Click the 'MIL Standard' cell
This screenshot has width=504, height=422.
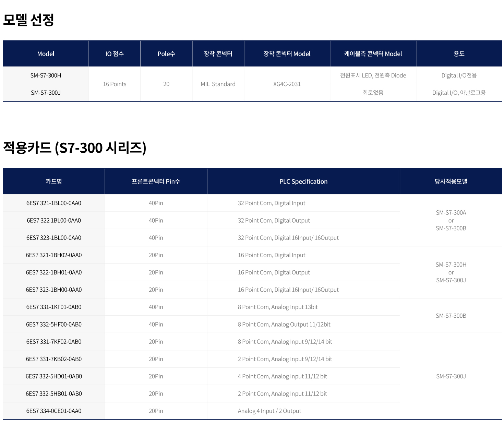click(x=218, y=84)
